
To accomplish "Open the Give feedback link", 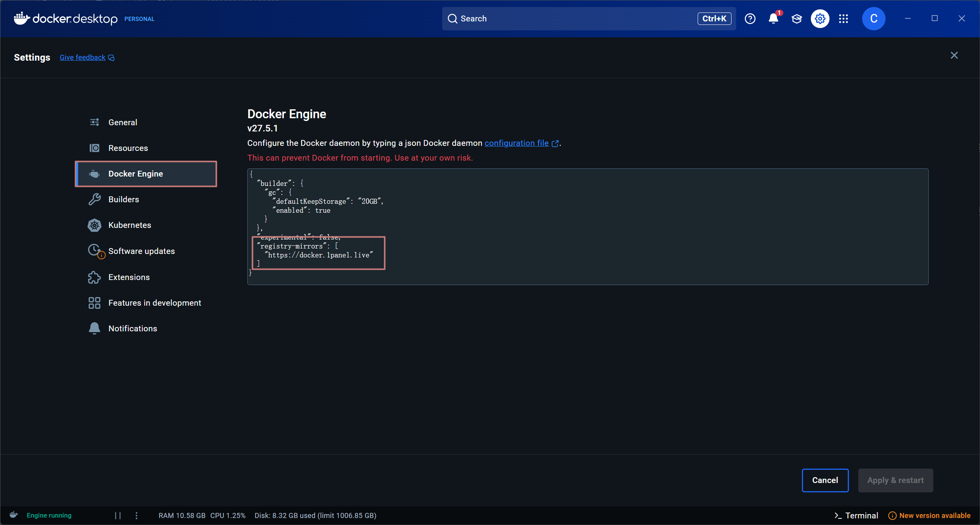I will coord(82,58).
